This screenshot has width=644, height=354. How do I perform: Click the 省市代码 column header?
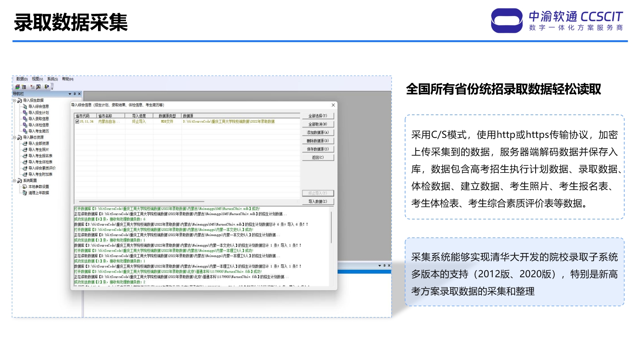[x=85, y=116]
